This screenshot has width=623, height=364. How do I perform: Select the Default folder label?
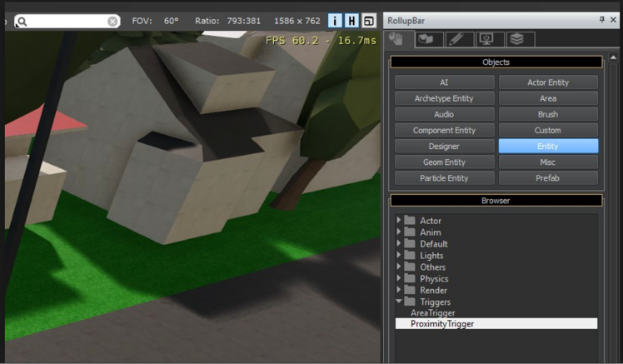coord(434,243)
